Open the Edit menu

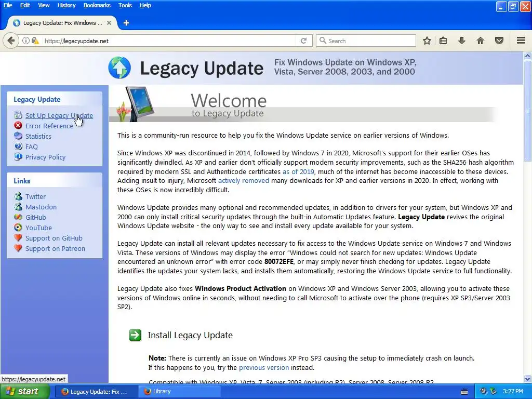(x=25, y=5)
